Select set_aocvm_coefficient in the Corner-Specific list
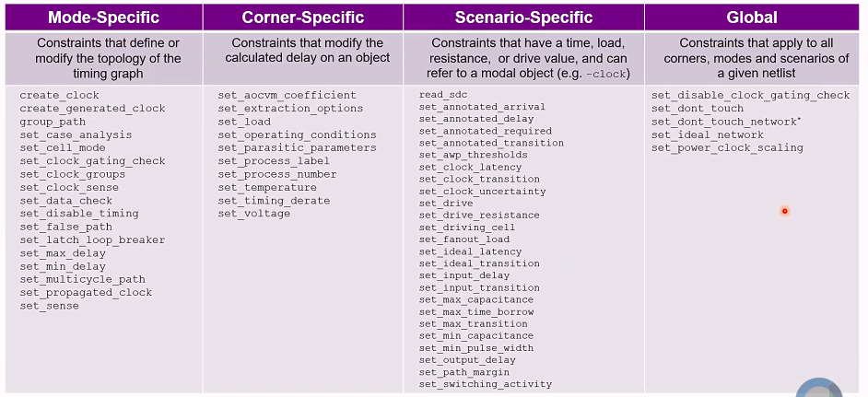 [x=287, y=95]
